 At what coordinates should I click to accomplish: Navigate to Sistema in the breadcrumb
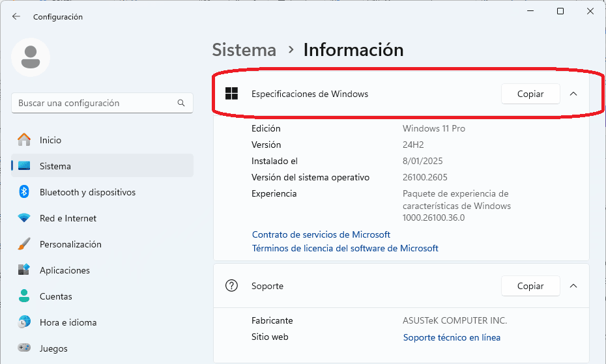[244, 50]
